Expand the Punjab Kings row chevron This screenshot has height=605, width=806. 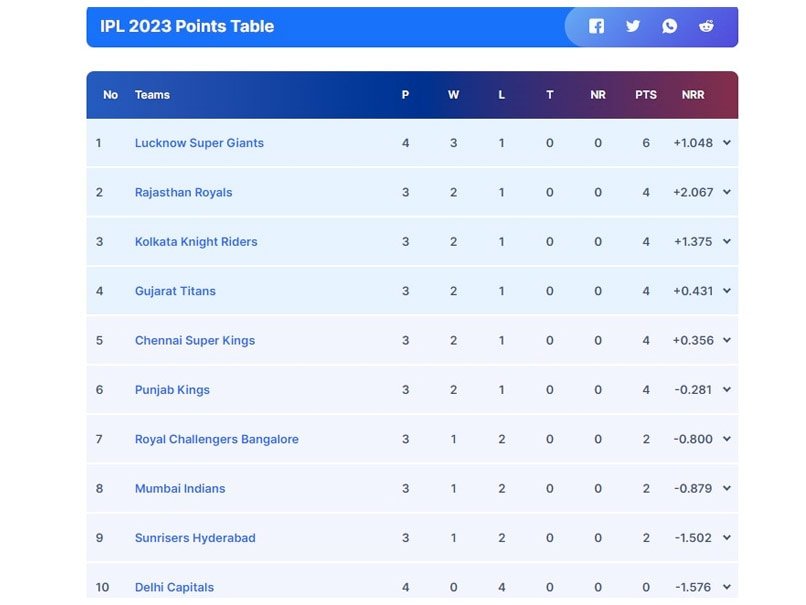(x=727, y=390)
